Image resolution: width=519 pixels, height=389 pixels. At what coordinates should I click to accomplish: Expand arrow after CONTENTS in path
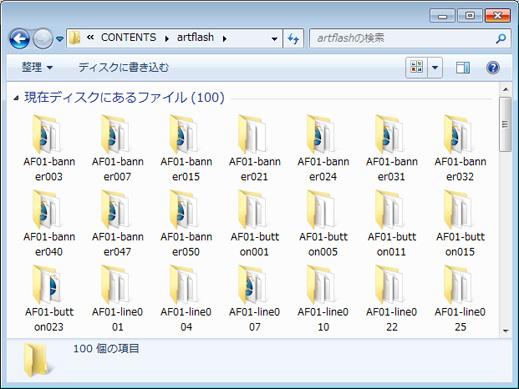coord(167,39)
